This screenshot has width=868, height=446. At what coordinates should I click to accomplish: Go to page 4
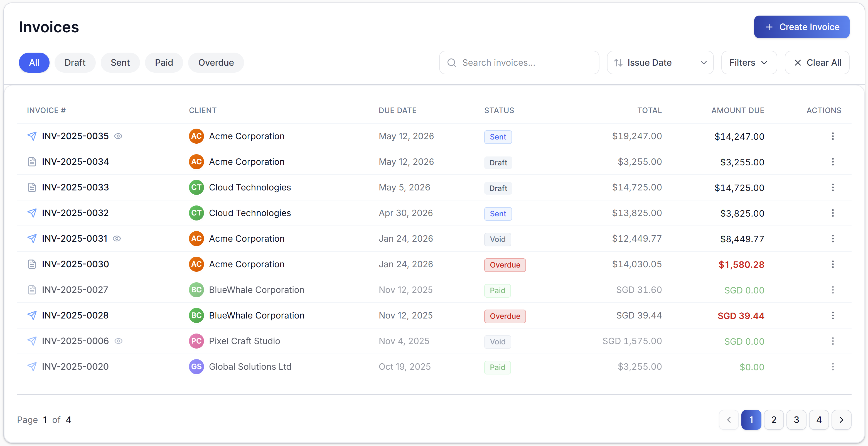819,420
